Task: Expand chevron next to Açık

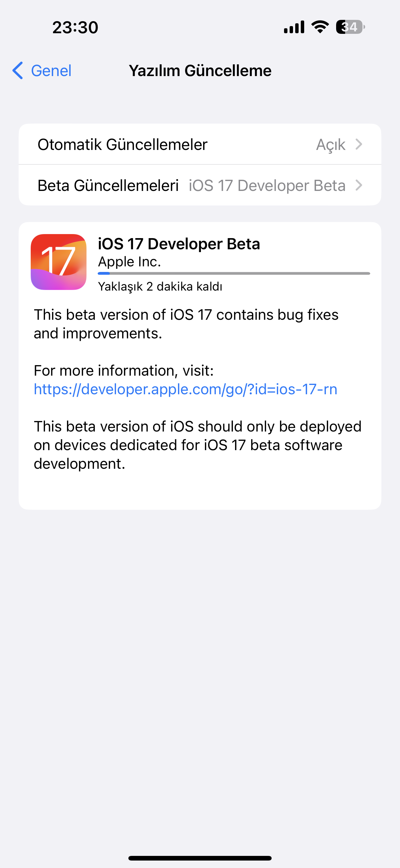Action: [359, 144]
